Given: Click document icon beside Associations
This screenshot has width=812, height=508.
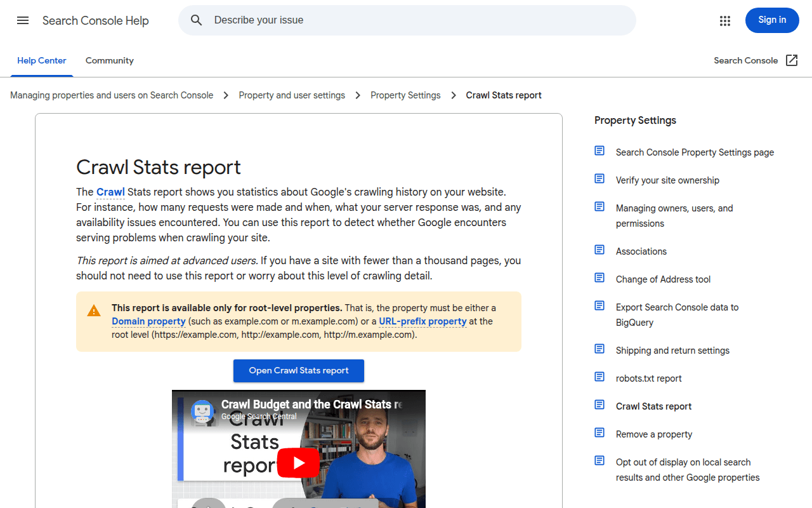Looking at the screenshot, I should [599, 250].
